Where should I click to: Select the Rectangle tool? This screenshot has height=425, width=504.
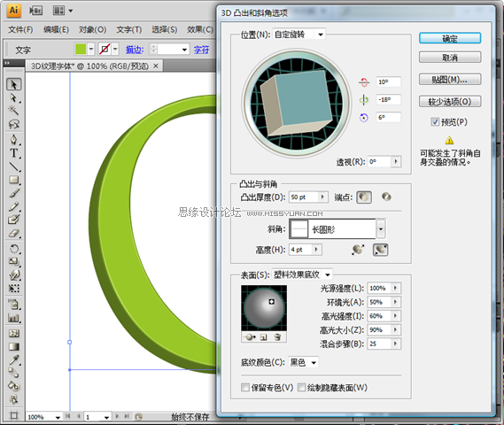click(14, 180)
